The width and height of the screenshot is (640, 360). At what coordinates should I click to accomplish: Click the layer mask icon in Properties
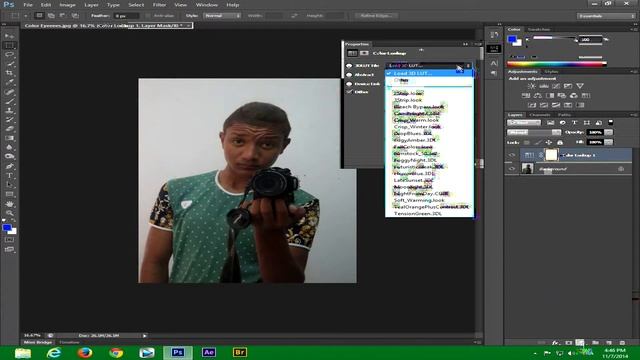(x=364, y=53)
